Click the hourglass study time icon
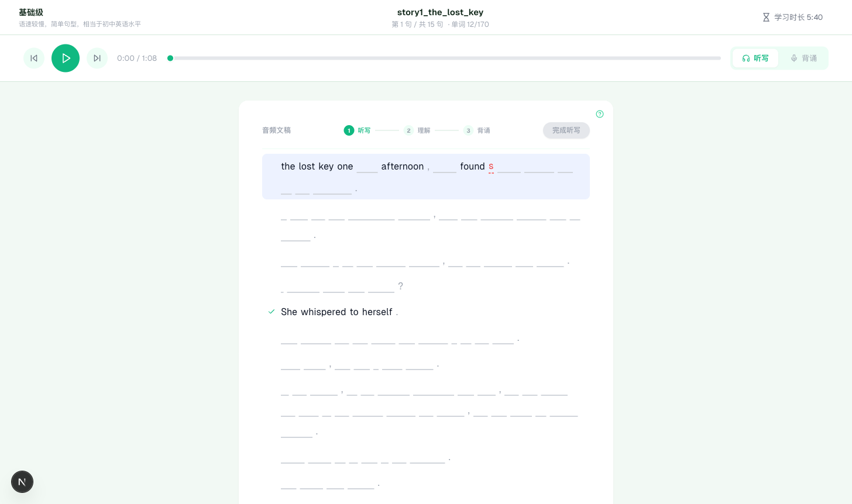This screenshot has height=504, width=852. point(766,18)
